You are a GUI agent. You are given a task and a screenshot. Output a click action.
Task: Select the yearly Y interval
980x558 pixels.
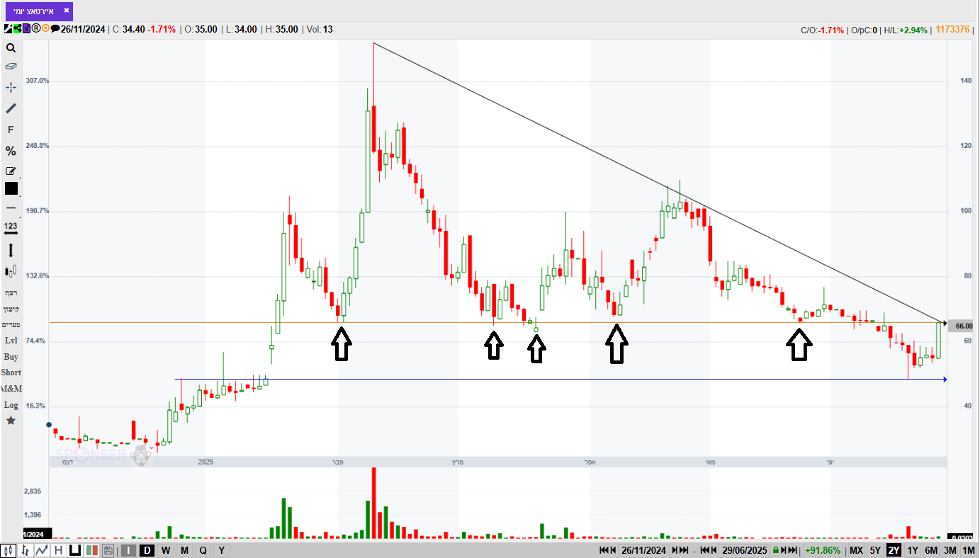[x=221, y=550]
